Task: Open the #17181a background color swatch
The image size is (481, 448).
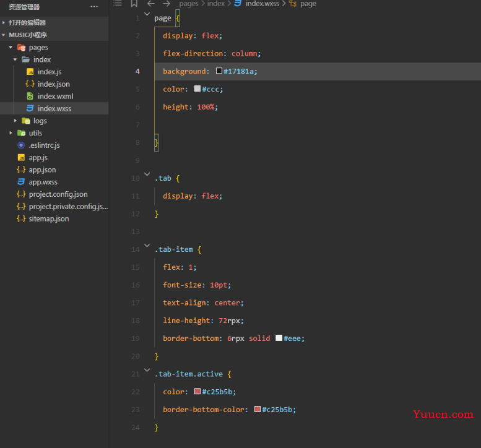Action: coord(219,71)
